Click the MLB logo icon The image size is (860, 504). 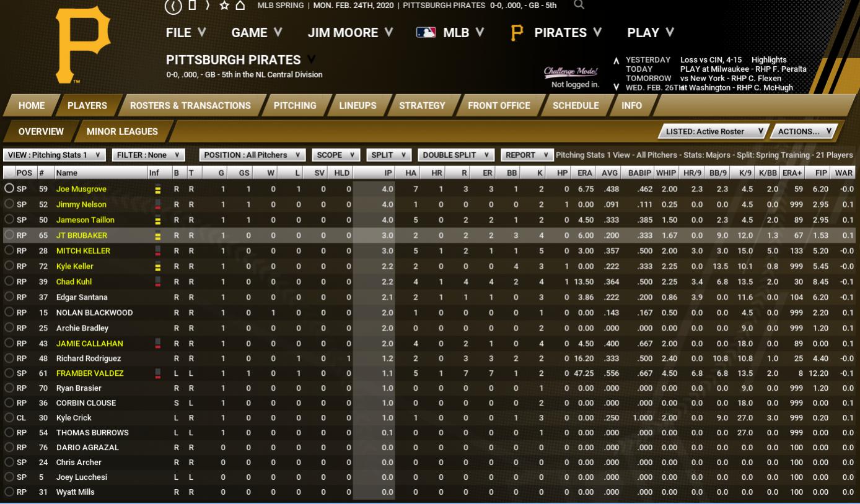pos(426,33)
